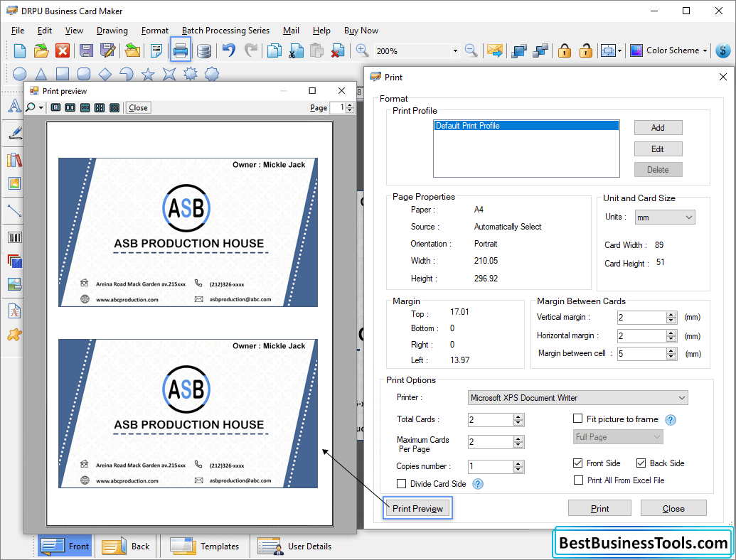Open the File menu
This screenshot has width=736, height=560.
[18, 31]
